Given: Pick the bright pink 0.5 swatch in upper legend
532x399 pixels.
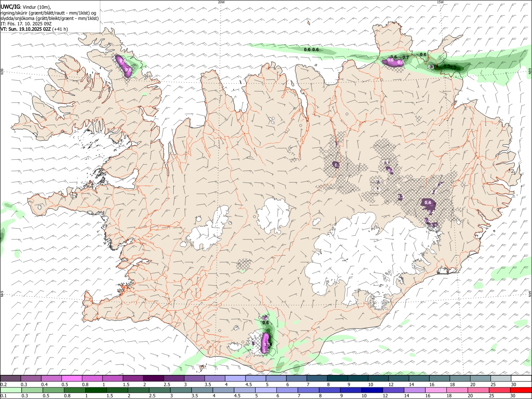Looking at the screenshot, I should click(71, 378).
